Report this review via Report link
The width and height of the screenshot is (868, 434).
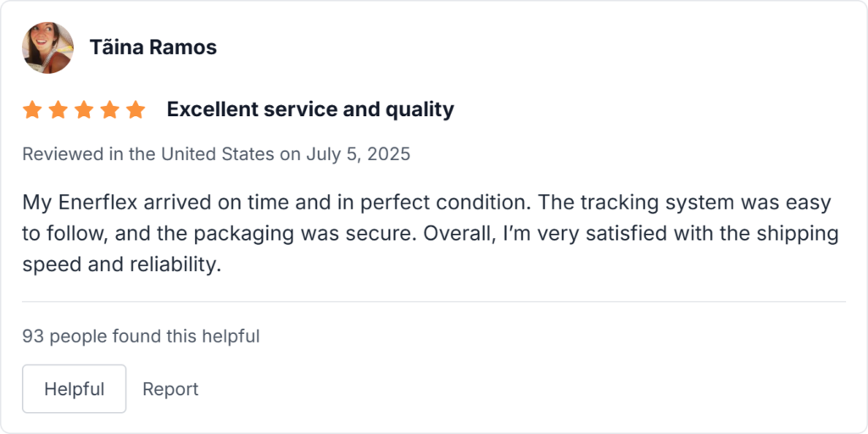tap(170, 389)
